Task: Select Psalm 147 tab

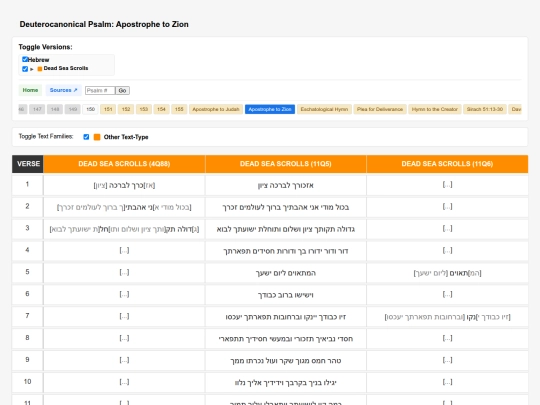Action: tap(37, 109)
